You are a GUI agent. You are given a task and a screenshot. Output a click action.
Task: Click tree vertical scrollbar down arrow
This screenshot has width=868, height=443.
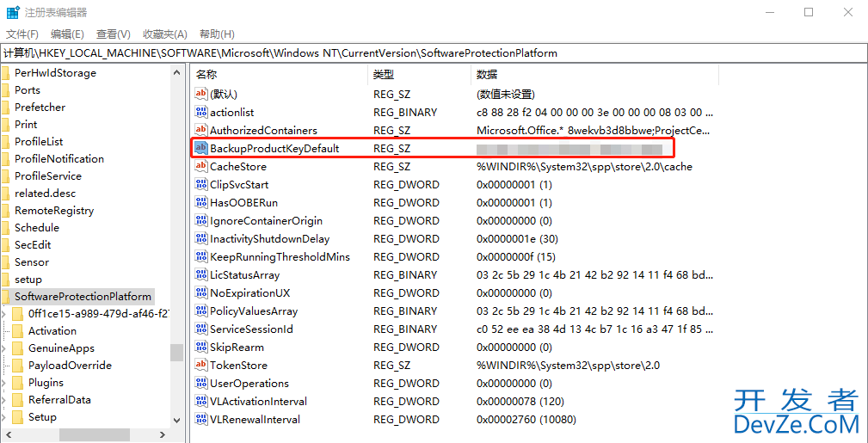[x=176, y=421]
